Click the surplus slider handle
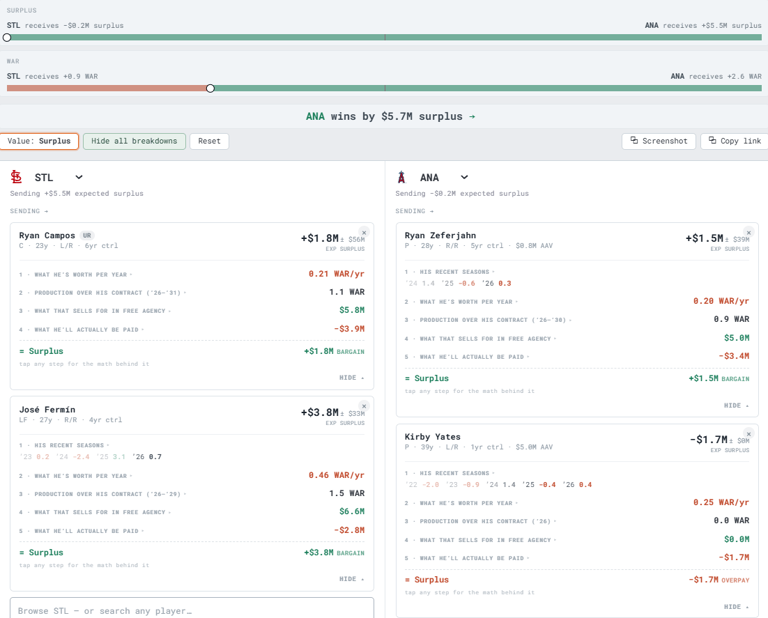Viewport: 768px width, 618px height. [x=7, y=37]
